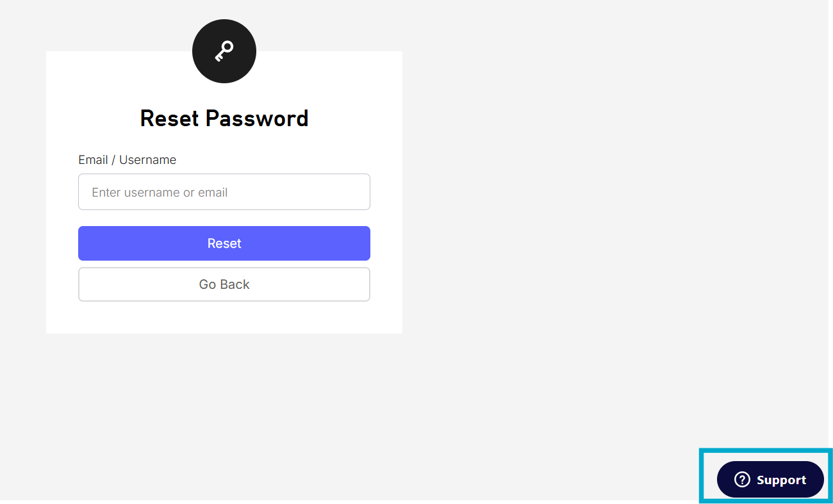Click the white card's empty area below Go Back
Viewport: 833px width, 504px height.
point(224,318)
